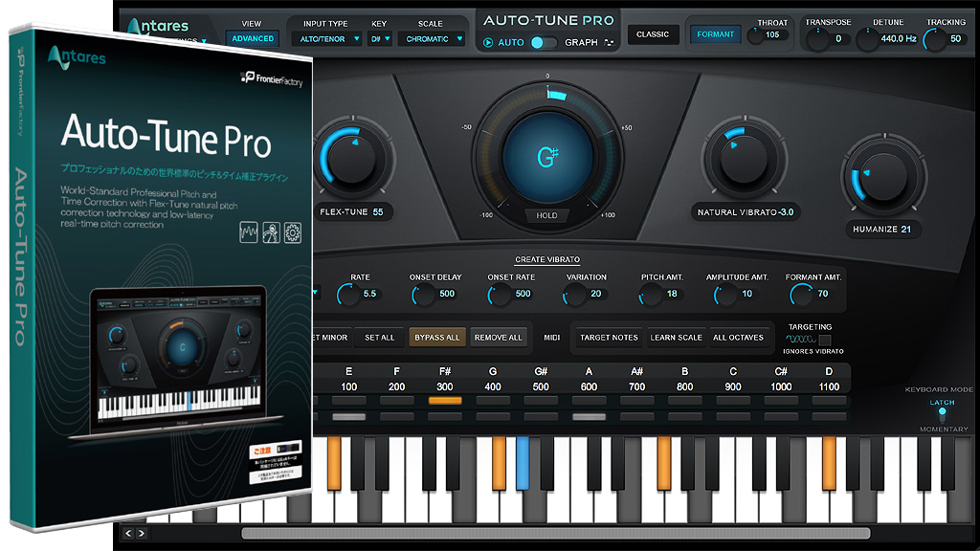Screen dimensions: 980x551
Task: Click the Formant Amt. knob
Action: (x=801, y=295)
